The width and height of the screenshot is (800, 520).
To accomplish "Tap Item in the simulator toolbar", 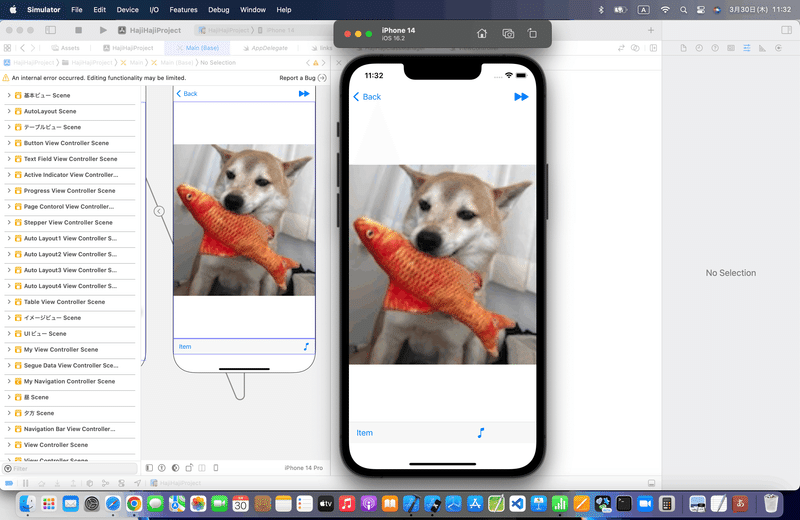I will 364,433.
